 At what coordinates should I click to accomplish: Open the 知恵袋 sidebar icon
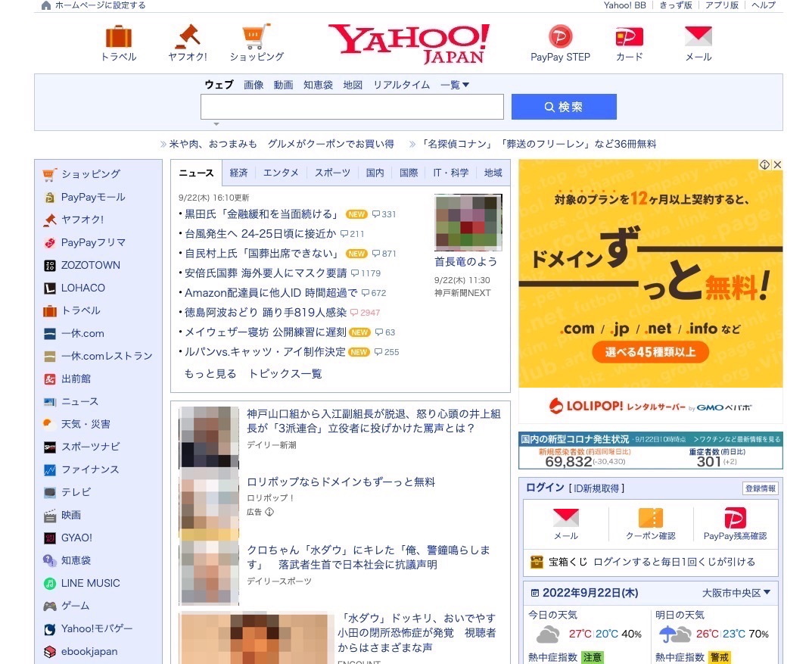tap(50, 560)
